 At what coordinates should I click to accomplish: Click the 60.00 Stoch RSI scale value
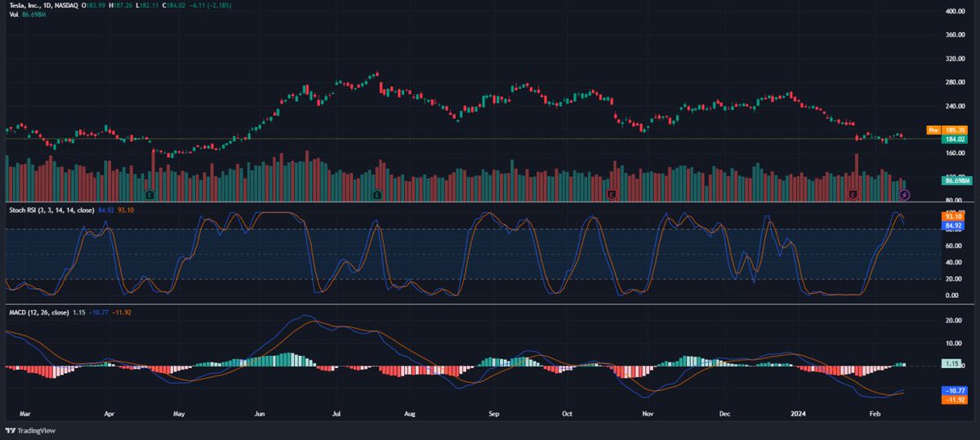point(955,245)
